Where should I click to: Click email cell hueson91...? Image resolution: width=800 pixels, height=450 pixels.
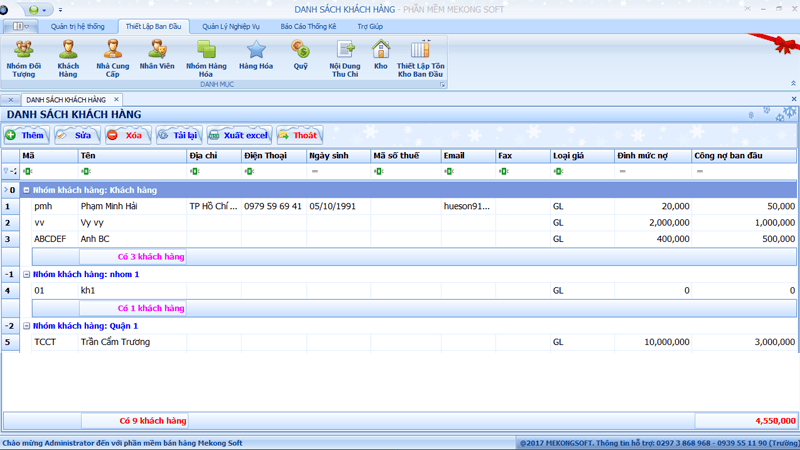pyautogui.click(x=466, y=207)
